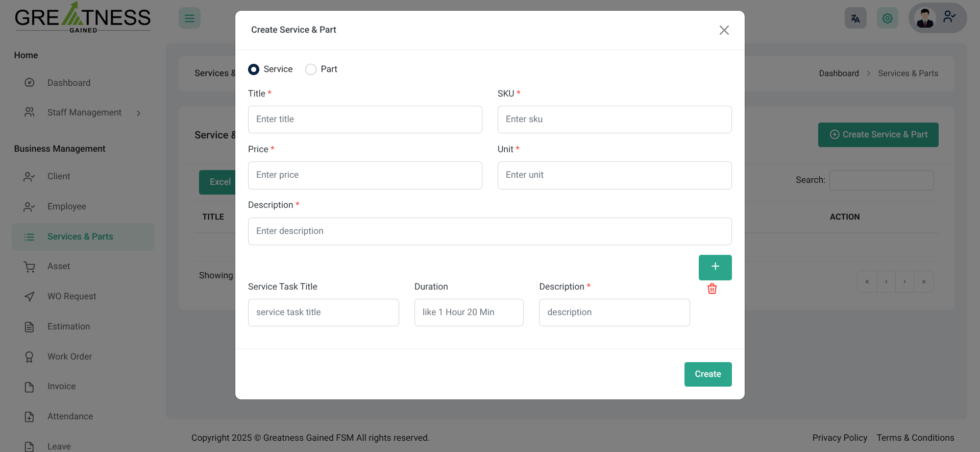The image size is (980, 452).
Task: Go to next page in pagination
Action: pos(904,281)
